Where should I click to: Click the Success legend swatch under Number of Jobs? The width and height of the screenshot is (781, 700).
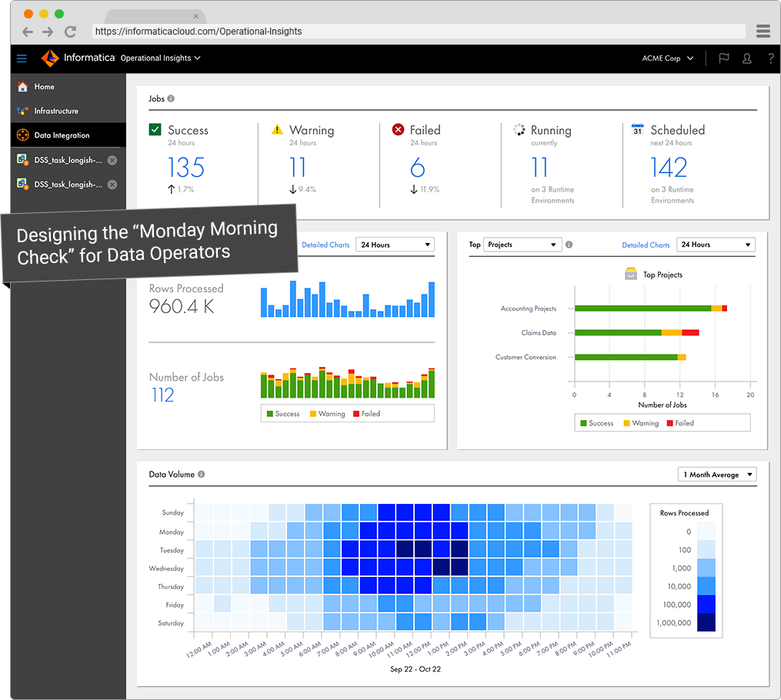(270, 414)
